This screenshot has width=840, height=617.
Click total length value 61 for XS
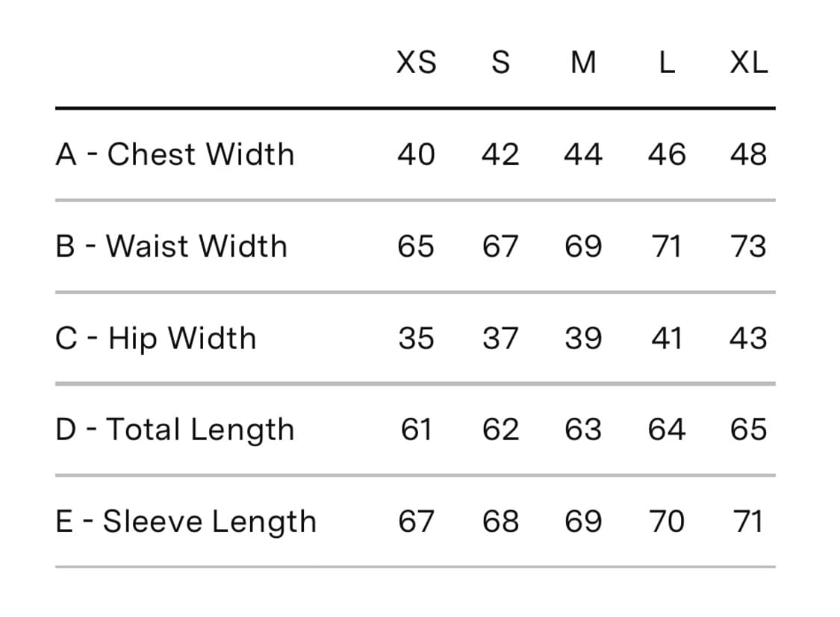416,430
